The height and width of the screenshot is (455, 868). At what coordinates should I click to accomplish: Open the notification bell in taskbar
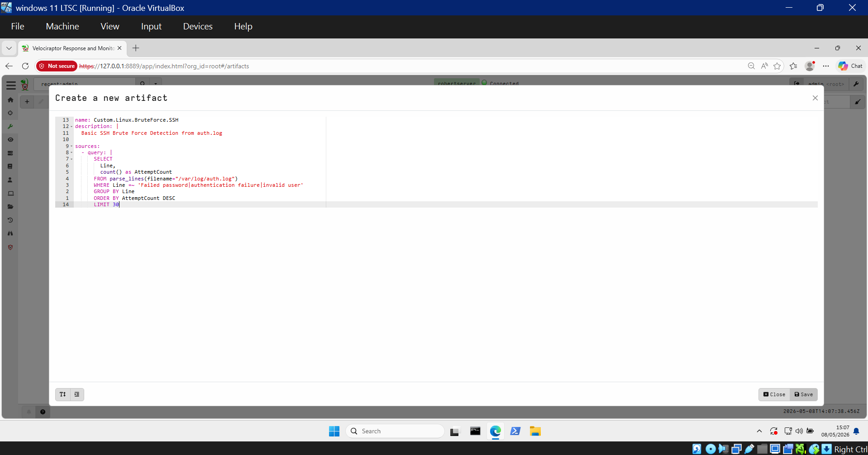pyautogui.click(x=856, y=431)
